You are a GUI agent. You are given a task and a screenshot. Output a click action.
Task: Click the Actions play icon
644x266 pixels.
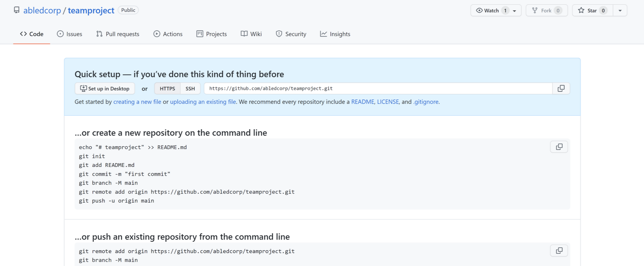157,34
